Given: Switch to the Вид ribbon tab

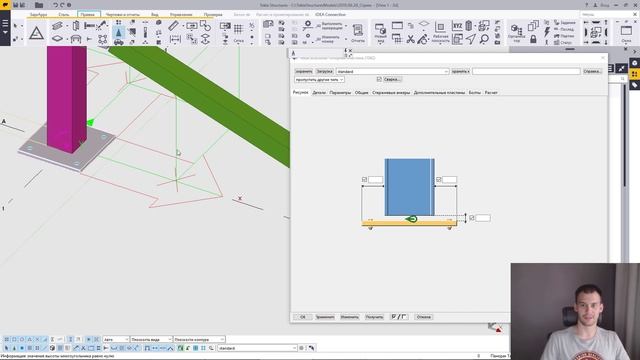Looking at the screenshot, I should coord(155,14).
